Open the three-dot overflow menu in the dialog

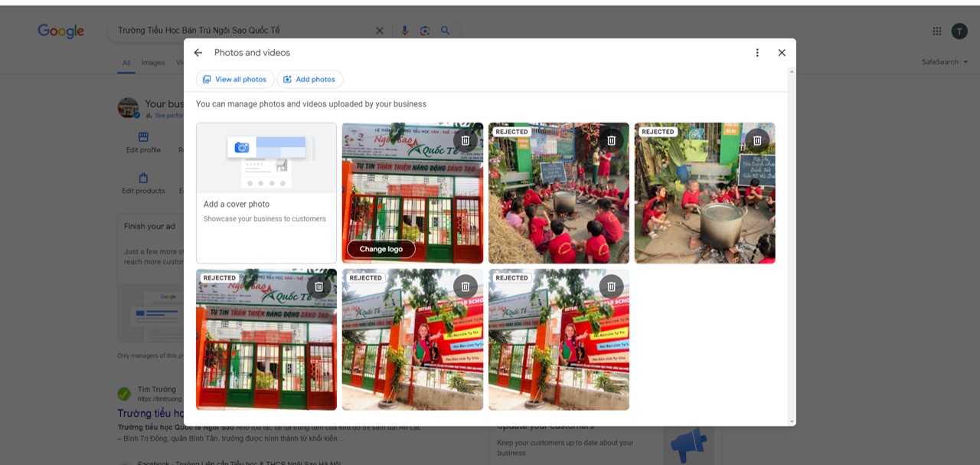click(x=756, y=52)
